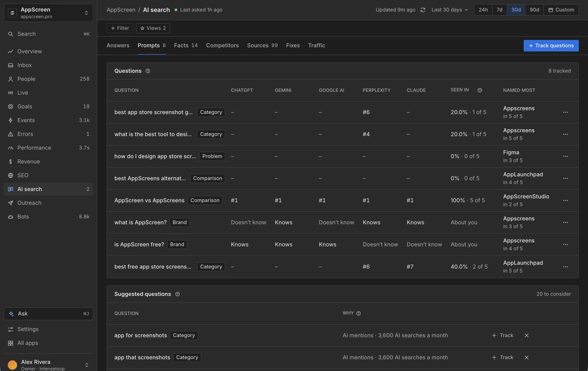Image resolution: width=588 pixels, height=371 pixels.
Task: Open Outreach in the sidebar
Action: 48,203
